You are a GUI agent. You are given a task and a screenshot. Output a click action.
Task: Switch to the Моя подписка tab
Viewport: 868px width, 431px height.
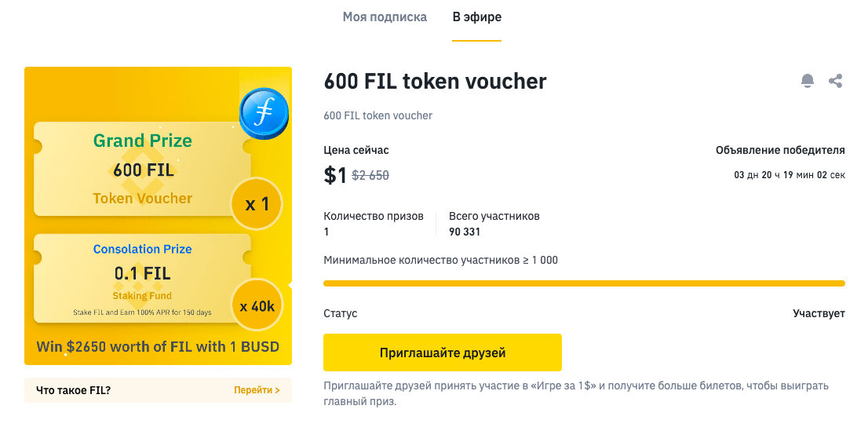385,17
